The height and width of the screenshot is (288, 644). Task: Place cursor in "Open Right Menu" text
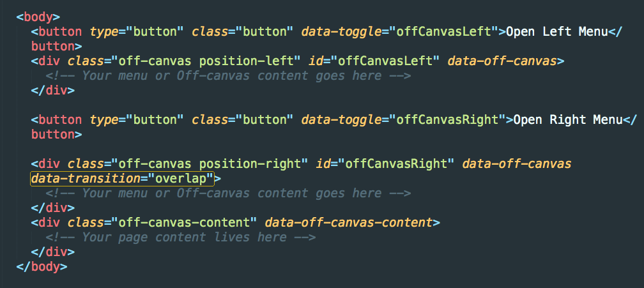coord(568,120)
